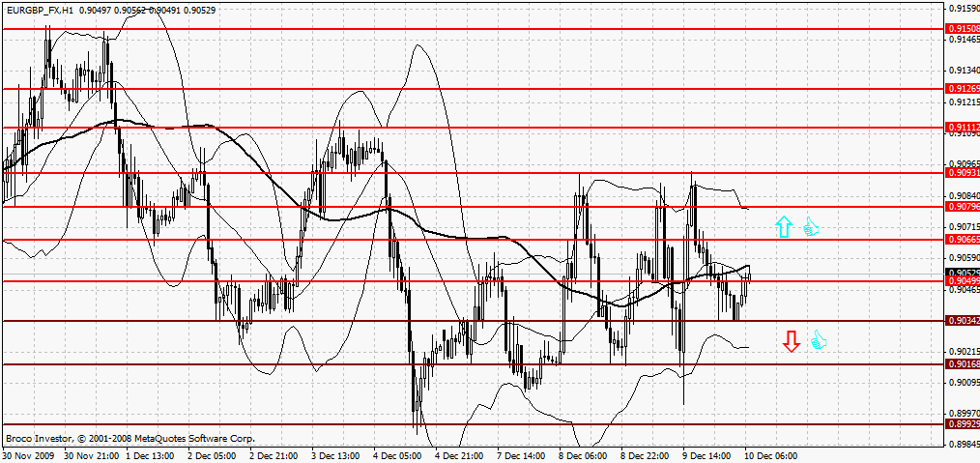
Task: Click the 30 Nov 21:00 time label
Action: pyautogui.click(x=90, y=456)
